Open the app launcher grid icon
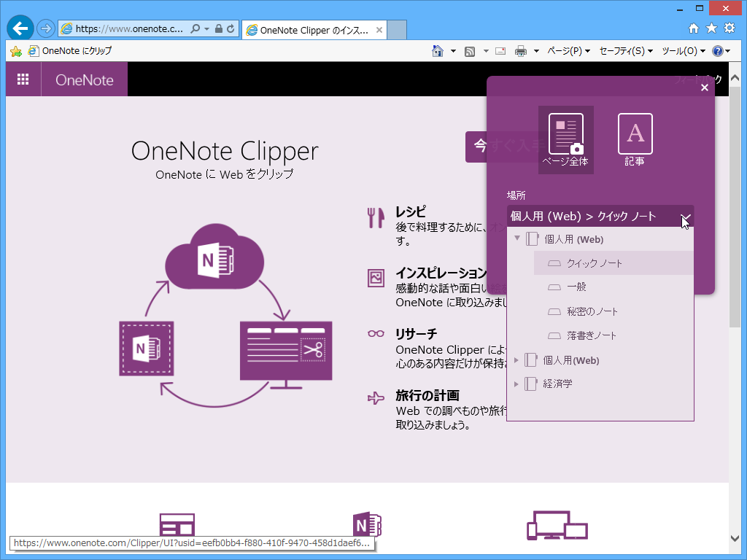The width and height of the screenshot is (747, 560). point(23,79)
